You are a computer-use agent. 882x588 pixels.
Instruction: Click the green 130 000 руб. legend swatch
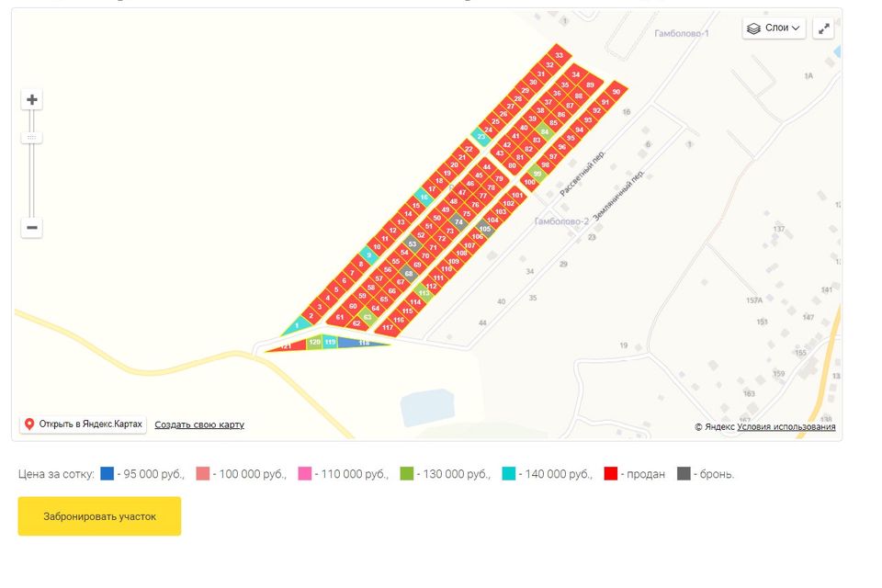point(406,474)
